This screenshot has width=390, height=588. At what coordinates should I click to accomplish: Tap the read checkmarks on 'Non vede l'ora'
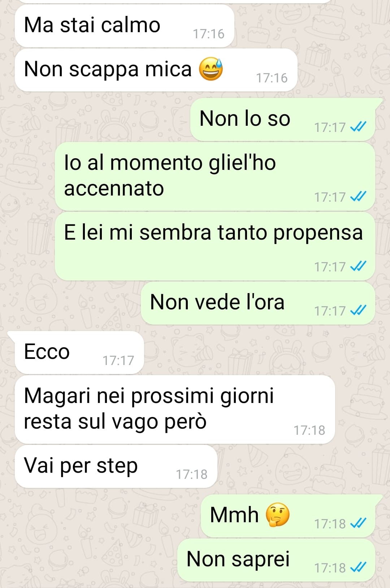click(359, 310)
